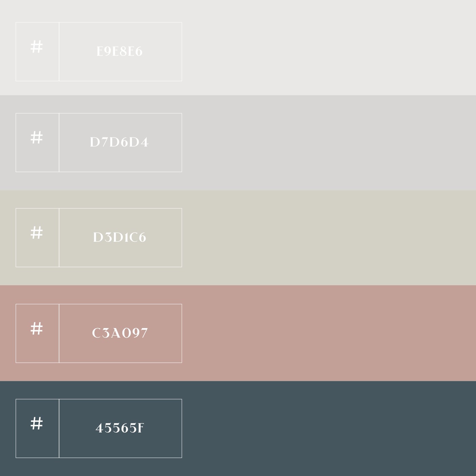Select the D7D6D4 hex code text

point(119,142)
